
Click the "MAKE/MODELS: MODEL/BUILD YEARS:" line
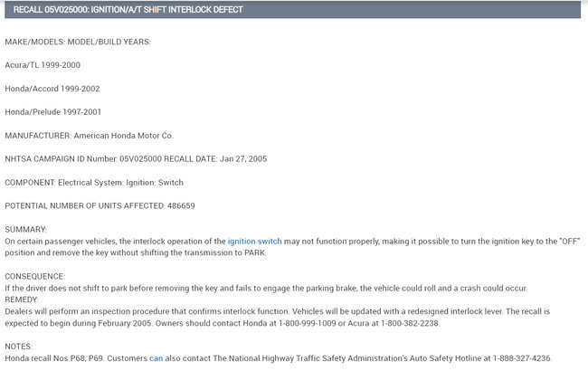coord(78,43)
